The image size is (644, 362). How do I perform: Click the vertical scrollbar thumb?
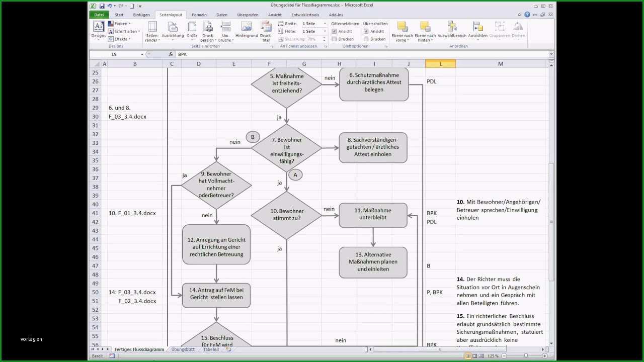click(551, 221)
